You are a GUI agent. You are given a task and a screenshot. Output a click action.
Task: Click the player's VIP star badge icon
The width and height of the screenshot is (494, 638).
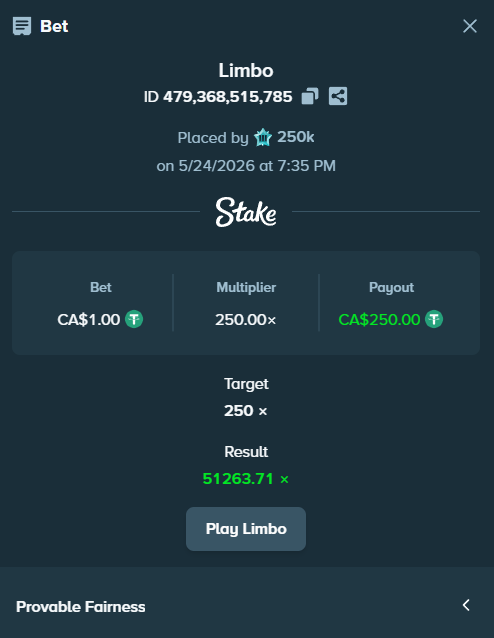point(263,137)
